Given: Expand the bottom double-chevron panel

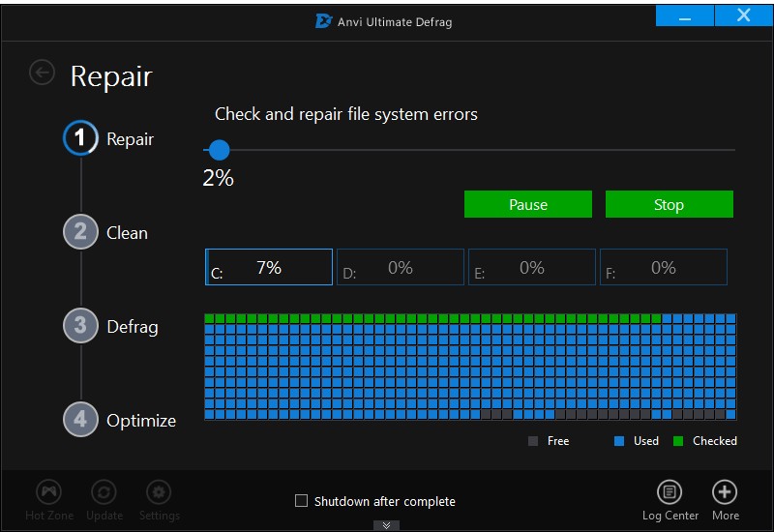Looking at the screenshot, I should (386, 525).
